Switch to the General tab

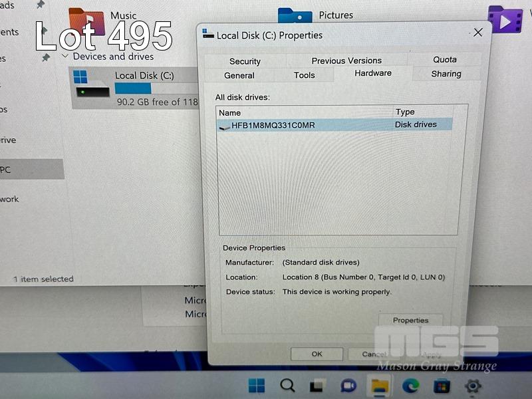click(239, 75)
